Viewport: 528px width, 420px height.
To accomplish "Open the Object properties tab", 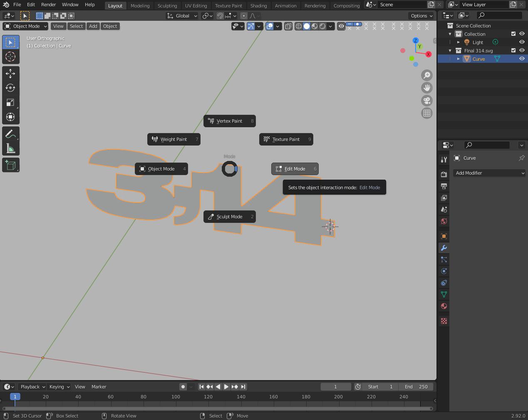I will (444, 236).
